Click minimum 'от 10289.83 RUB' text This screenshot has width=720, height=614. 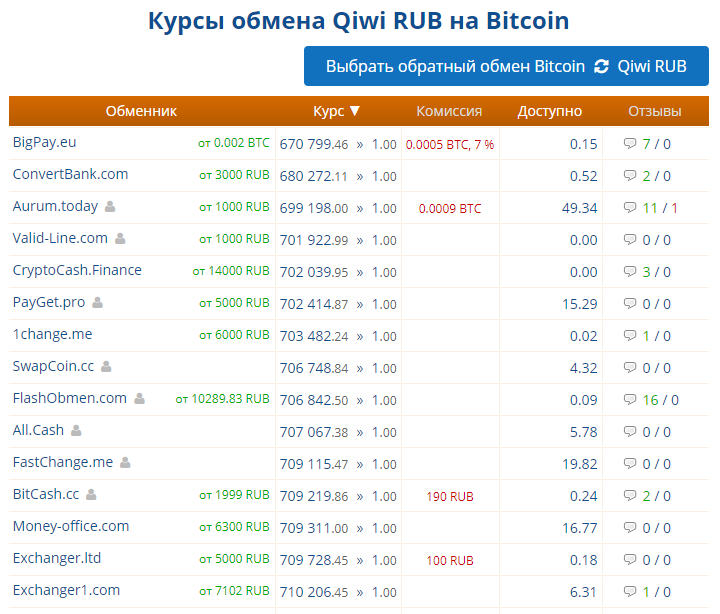click(x=222, y=399)
